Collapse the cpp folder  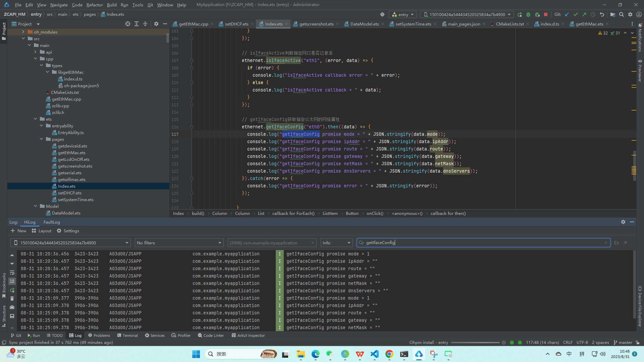pos(35,59)
